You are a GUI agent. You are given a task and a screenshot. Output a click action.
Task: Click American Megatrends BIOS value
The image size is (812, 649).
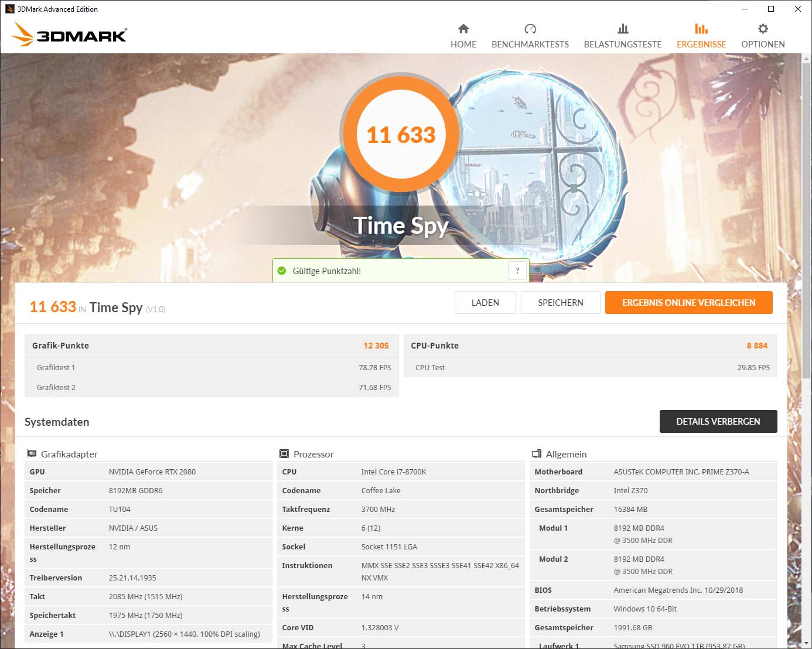(x=678, y=590)
